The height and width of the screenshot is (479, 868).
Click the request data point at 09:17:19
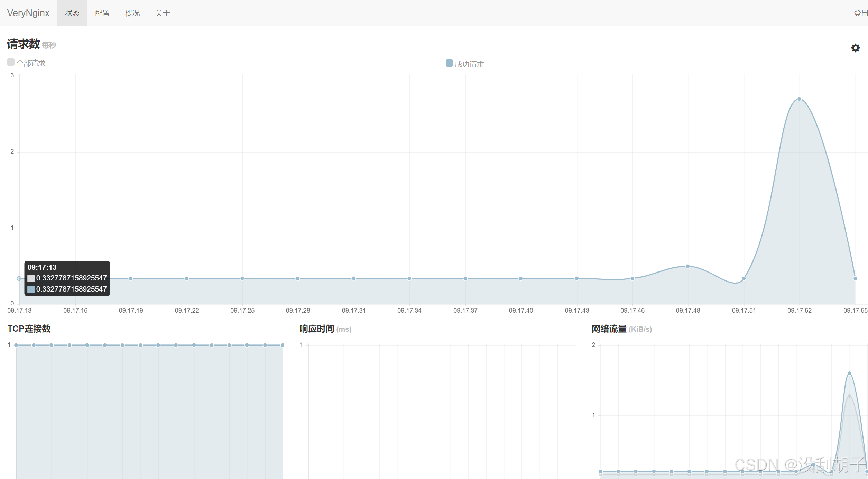pos(131,278)
